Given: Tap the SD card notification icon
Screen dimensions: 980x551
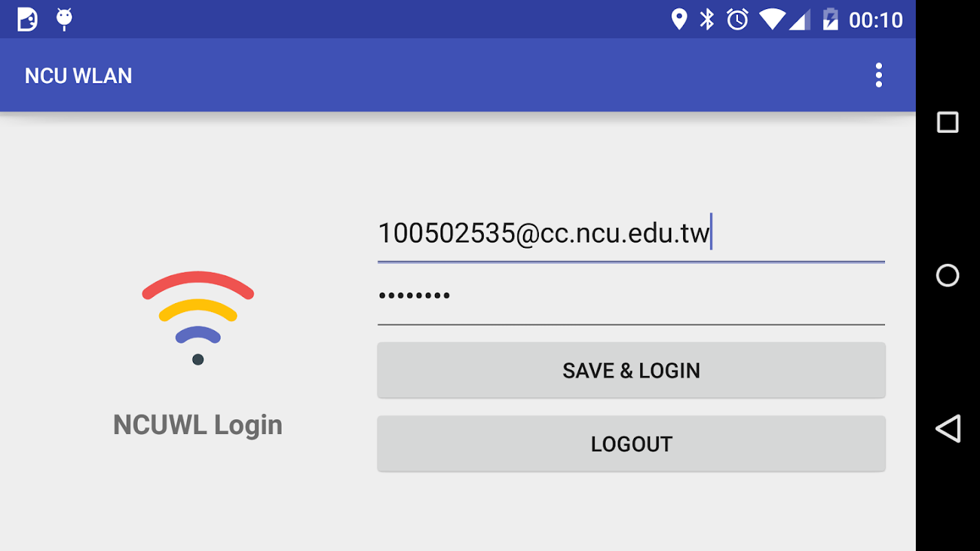Looking at the screenshot, I should coord(28,19).
